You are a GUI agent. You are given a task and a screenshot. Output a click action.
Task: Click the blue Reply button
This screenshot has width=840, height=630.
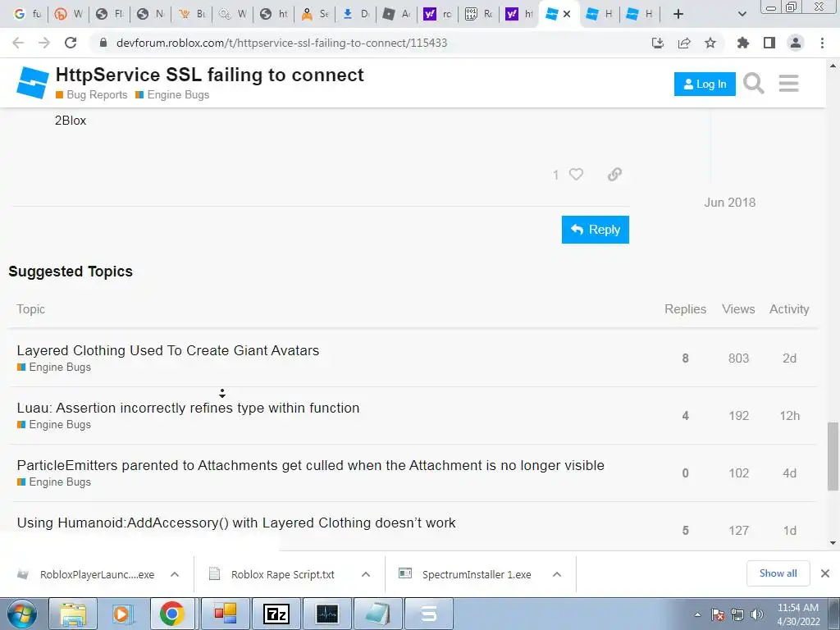coord(596,230)
